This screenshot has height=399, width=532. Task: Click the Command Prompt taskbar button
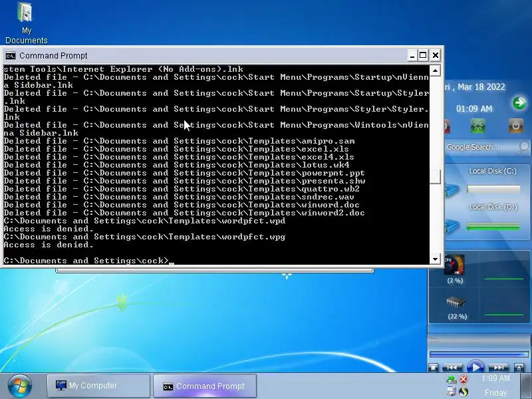(205, 386)
